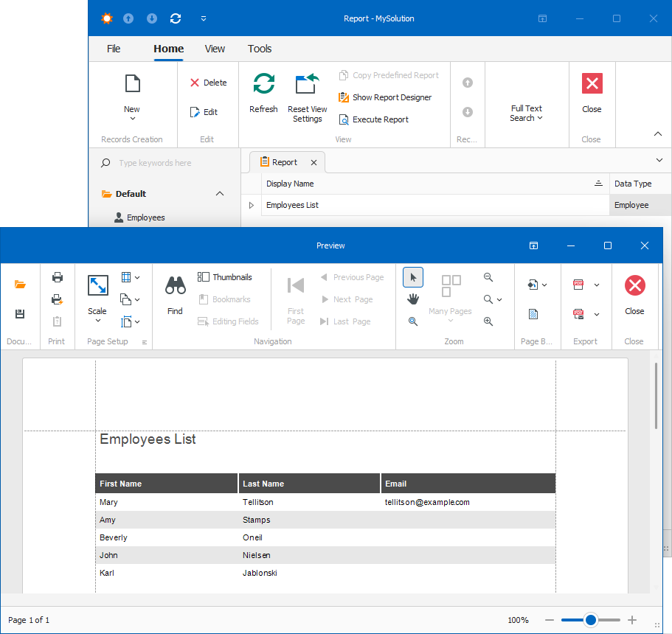
Task: Open the quick access toolbar customize dropdown
Action: 204,18
